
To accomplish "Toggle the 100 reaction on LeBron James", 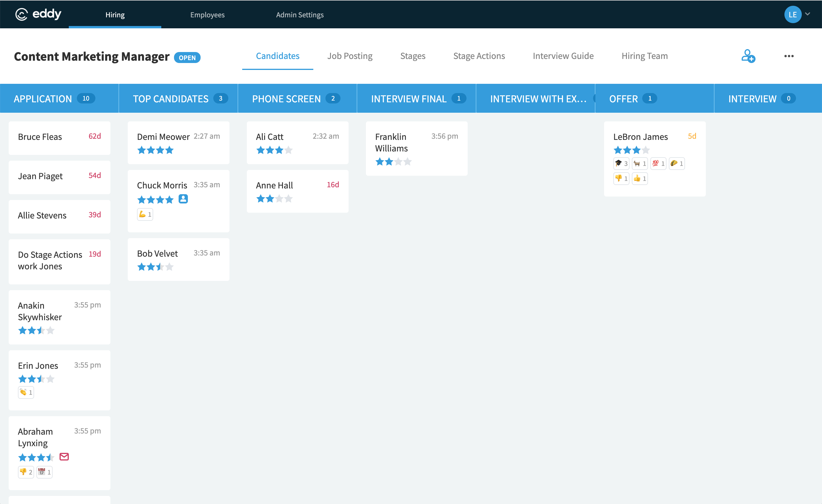I will [658, 164].
